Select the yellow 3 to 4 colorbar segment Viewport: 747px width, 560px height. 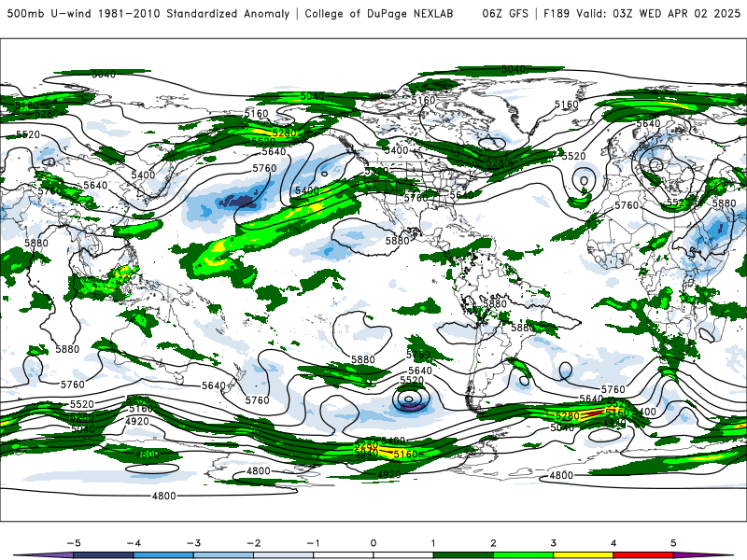(584, 555)
